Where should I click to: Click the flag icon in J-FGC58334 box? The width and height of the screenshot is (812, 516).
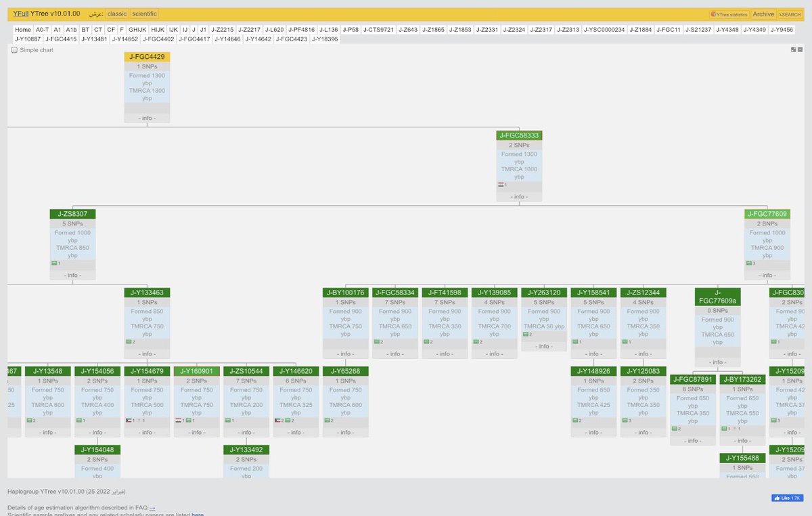(378, 341)
